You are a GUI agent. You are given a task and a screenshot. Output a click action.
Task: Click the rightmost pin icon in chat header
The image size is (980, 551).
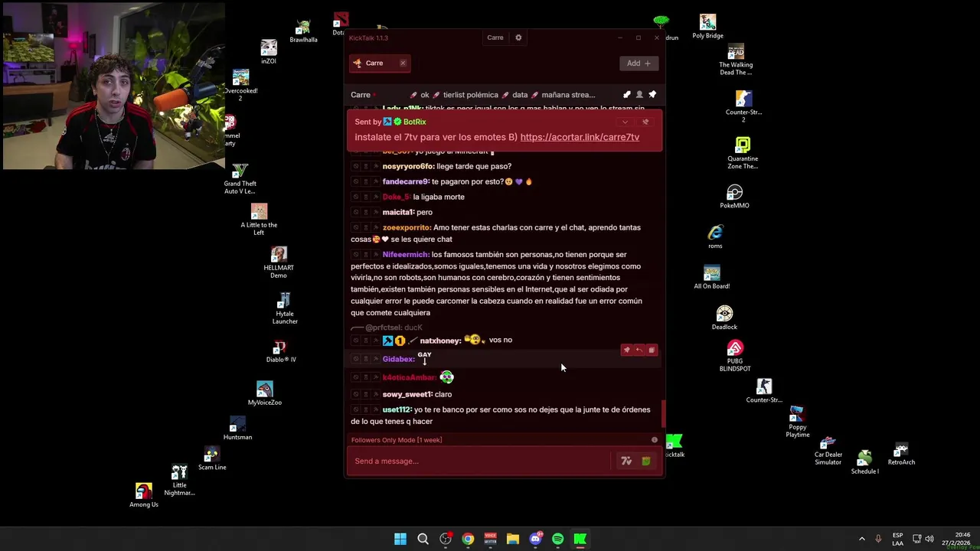click(652, 95)
